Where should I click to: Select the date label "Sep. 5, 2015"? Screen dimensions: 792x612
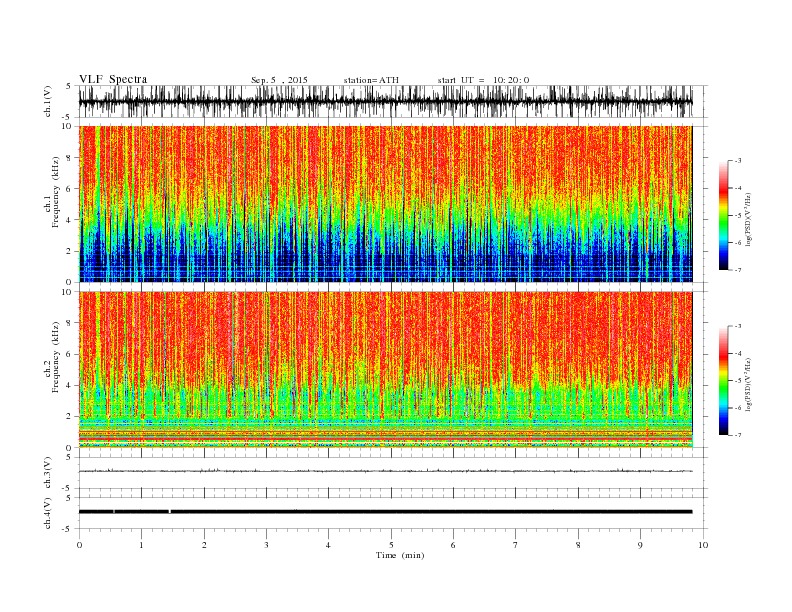(279, 80)
